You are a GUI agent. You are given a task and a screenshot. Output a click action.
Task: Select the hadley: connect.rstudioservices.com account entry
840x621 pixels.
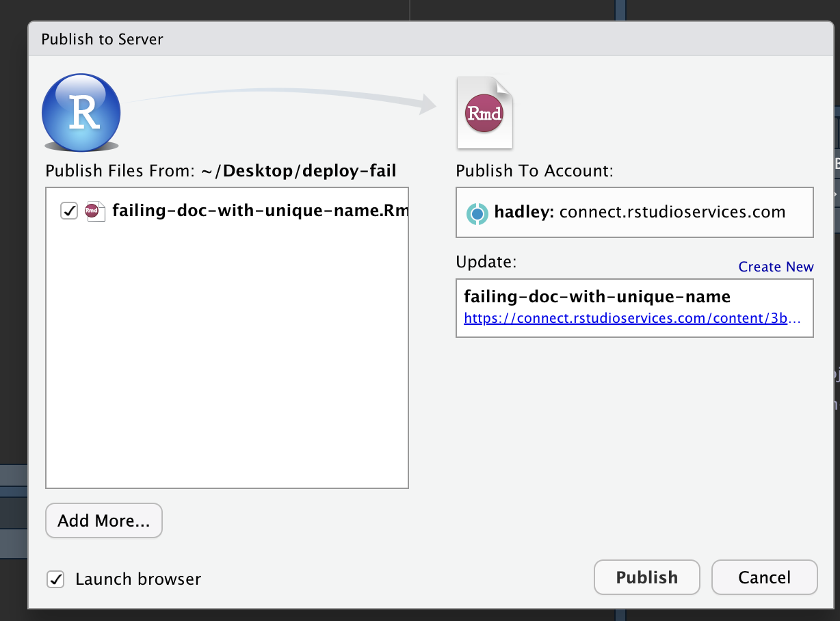634,212
